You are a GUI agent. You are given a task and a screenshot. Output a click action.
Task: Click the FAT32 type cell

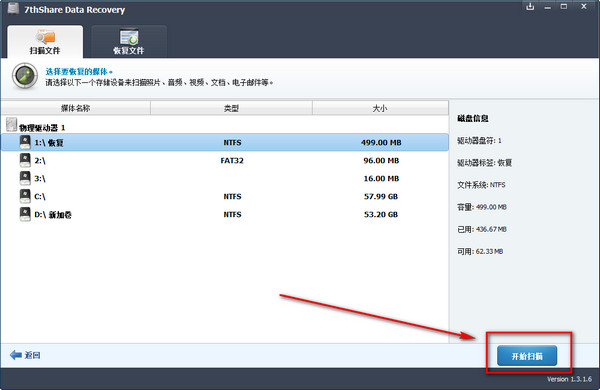[x=232, y=160]
